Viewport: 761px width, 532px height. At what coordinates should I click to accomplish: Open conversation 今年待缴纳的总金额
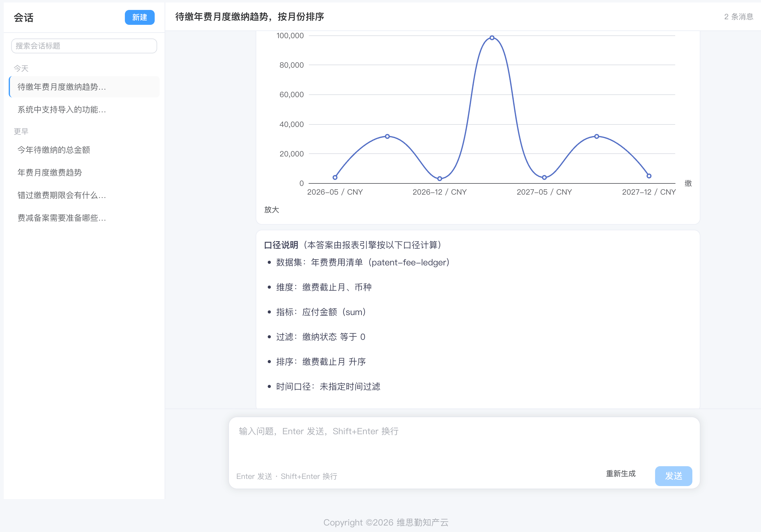pyautogui.click(x=84, y=150)
